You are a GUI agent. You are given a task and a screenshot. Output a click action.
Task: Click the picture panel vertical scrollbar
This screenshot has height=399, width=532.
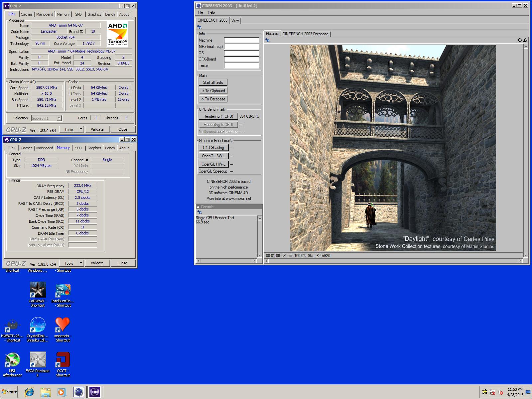[x=526, y=151]
